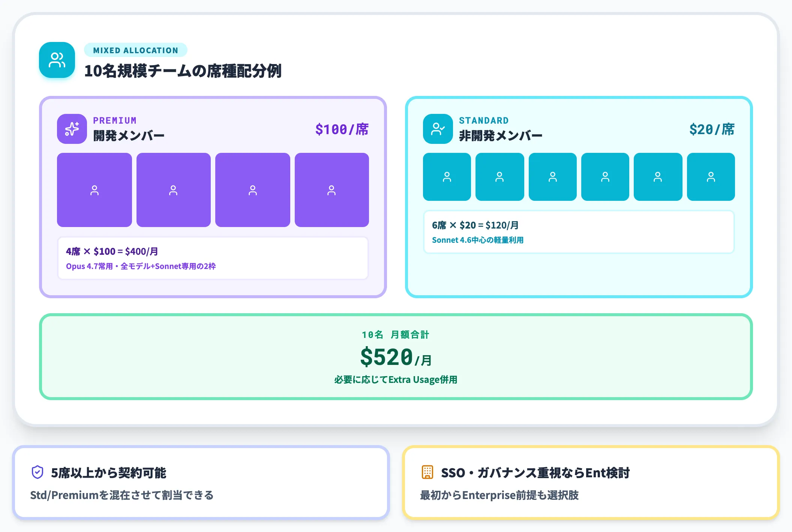Click the 非開発メンバー title
The width and height of the screenshot is (792, 532).
pos(501,136)
